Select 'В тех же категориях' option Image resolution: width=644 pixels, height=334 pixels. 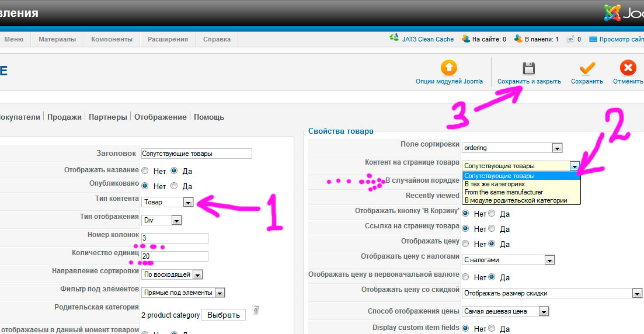521,184
